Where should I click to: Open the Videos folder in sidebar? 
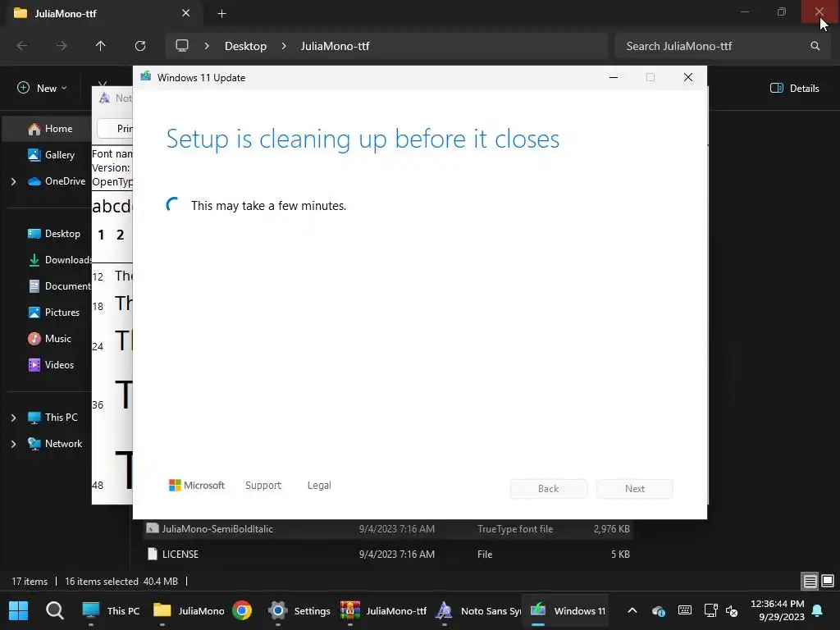point(51,365)
